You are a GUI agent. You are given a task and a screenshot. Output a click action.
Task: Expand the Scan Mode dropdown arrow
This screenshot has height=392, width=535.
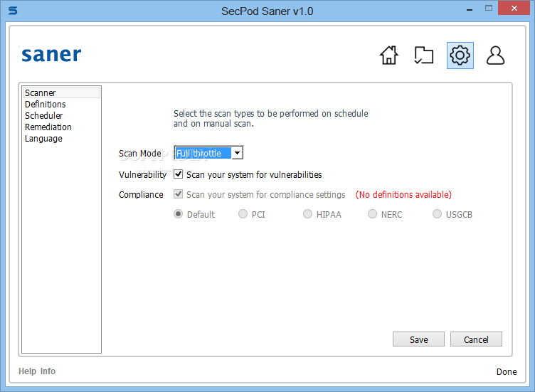[237, 153]
